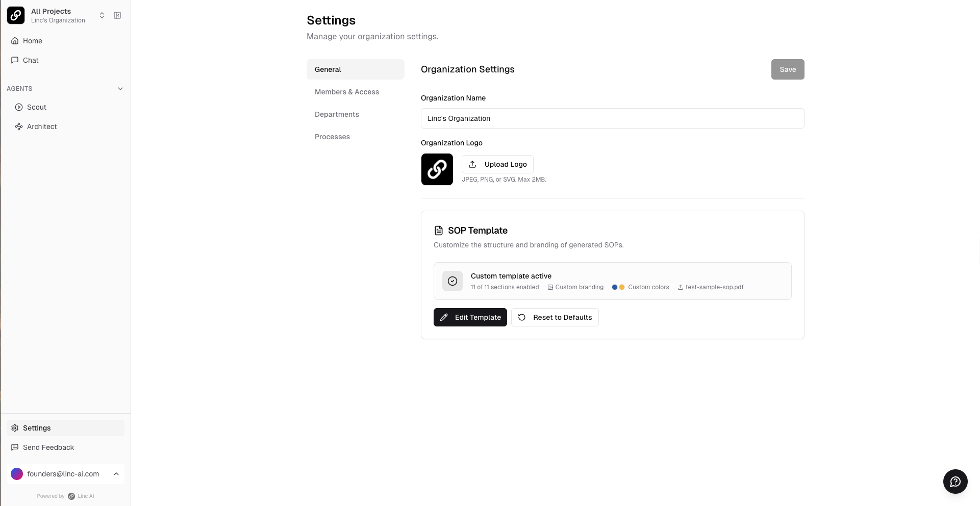Click Reset to Defaults button
The width and height of the screenshot is (980, 506).
tap(555, 317)
